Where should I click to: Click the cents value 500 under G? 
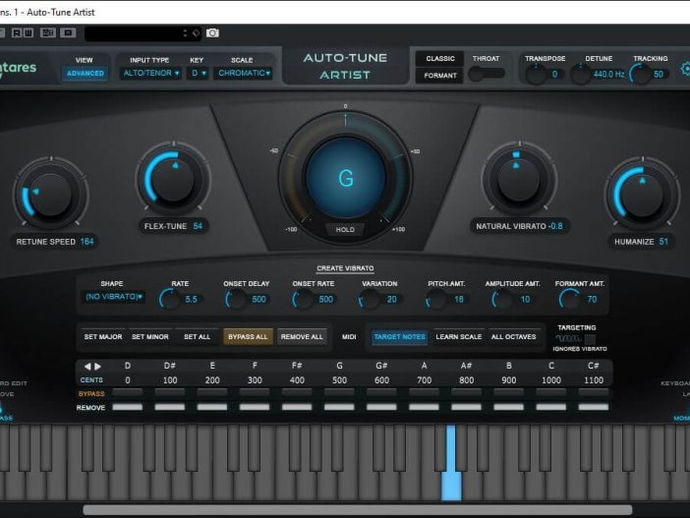[339, 380]
